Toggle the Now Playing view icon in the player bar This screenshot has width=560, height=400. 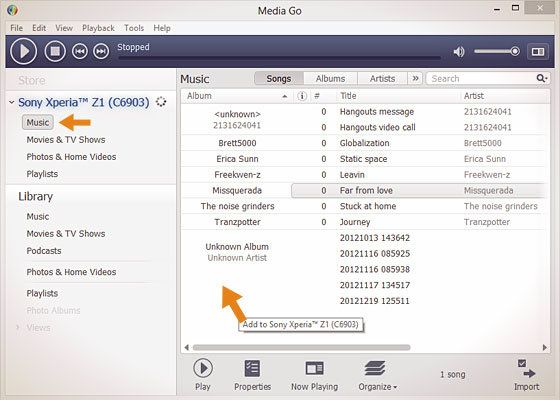pyautogui.click(x=538, y=52)
